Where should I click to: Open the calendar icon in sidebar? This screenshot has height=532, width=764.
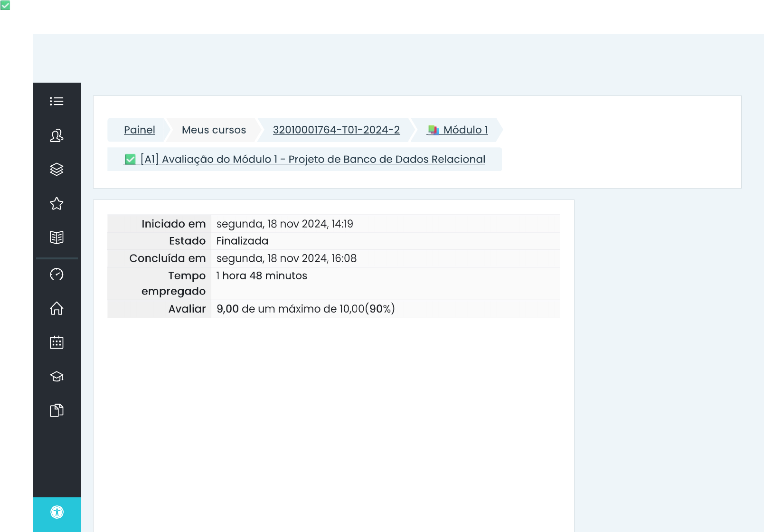(x=57, y=342)
